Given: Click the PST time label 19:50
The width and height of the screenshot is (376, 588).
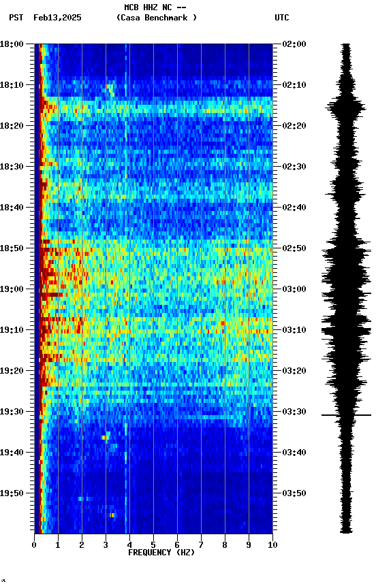Looking at the screenshot, I should (x=12, y=493).
